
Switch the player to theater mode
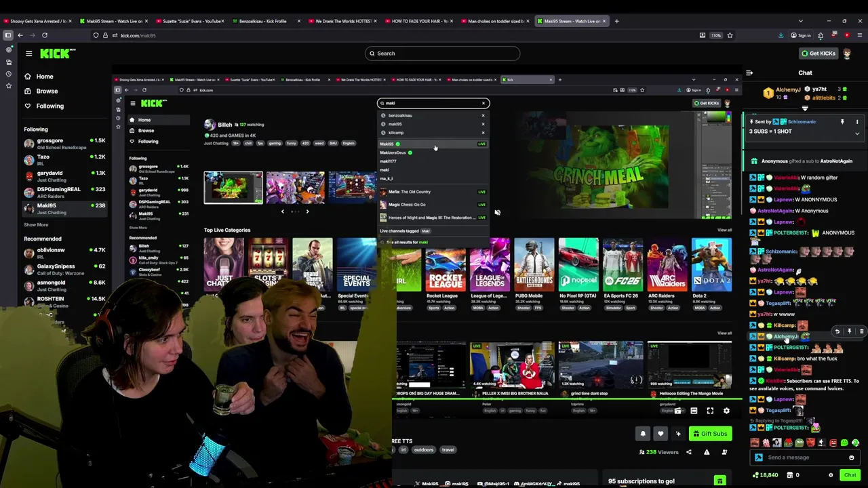pyautogui.click(x=694, y=411)
